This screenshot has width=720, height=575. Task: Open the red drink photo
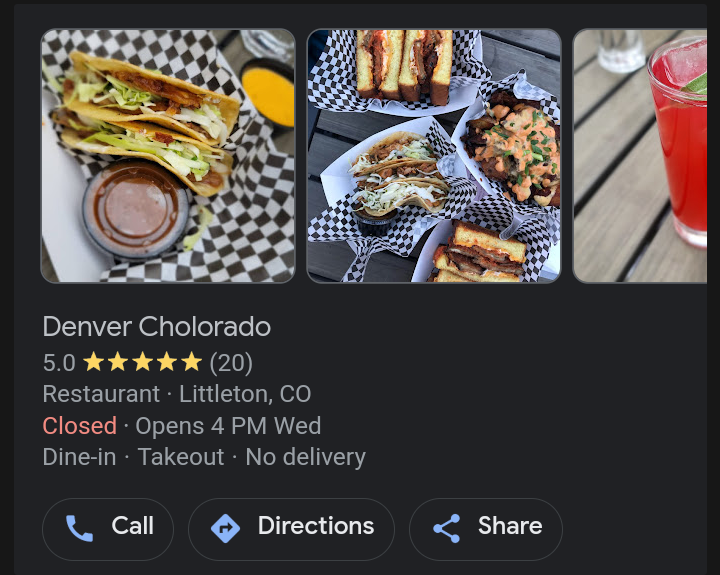[x=640, y=156]
